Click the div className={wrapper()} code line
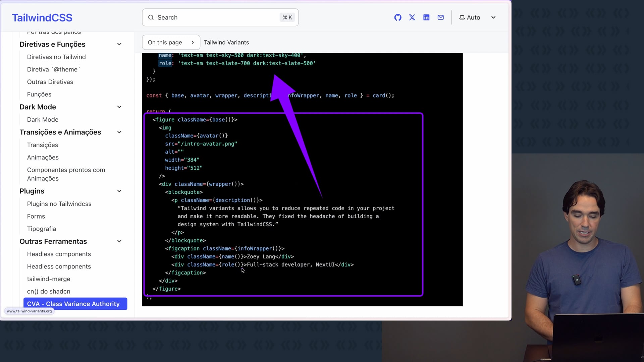The width and height of the screenshot is (644, 362). coord(201,184)
